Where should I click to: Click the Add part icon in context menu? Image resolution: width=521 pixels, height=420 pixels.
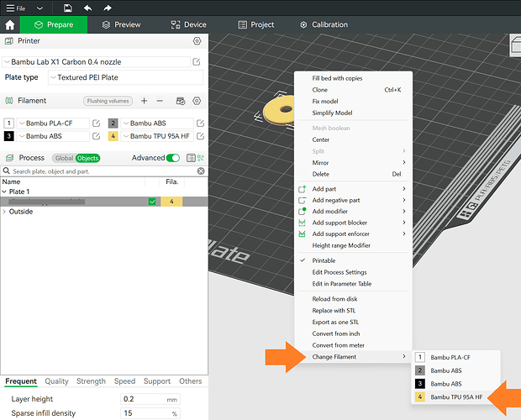[x=302, y=189]
